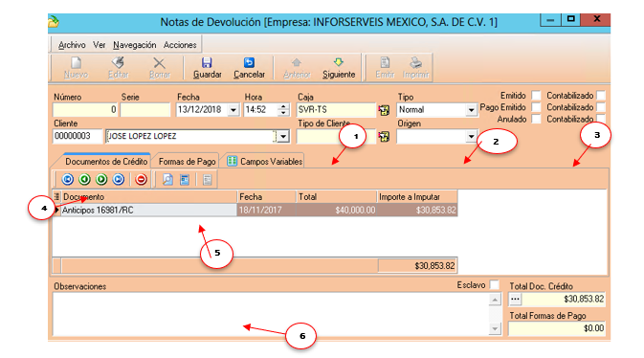Jump to first record blue icon
The width and height of the screenshot is (644, 358).
[x=67, y=180]
